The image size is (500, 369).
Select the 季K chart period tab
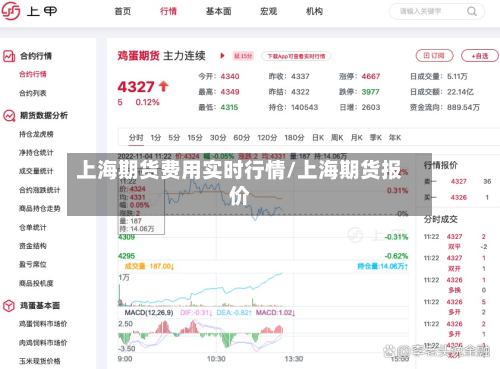[376, 137]
